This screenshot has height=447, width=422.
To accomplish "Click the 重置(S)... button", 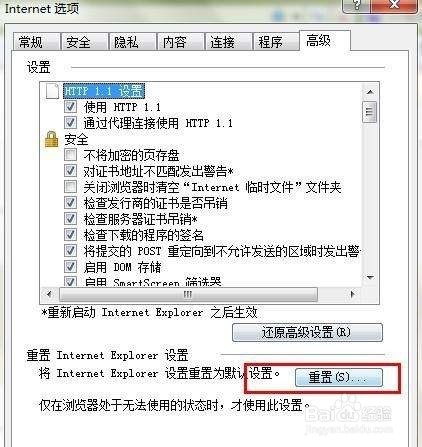I will point(339,377).
